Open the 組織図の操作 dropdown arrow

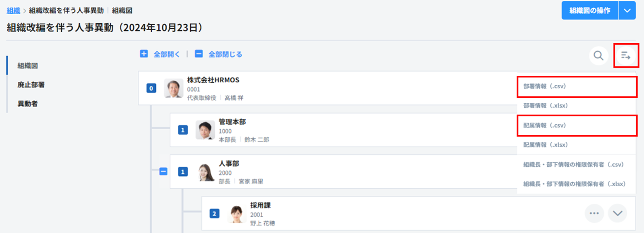coord(627,11)
